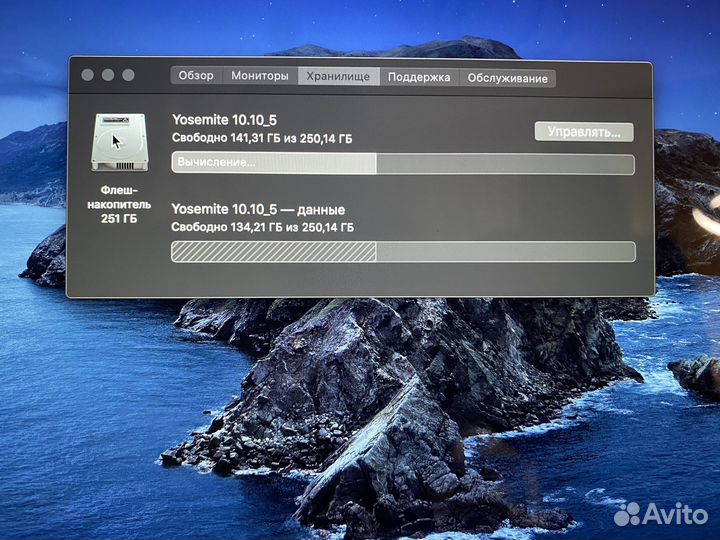Screen dimensions: 720x540
Task: Click the Yosemite 10.10_5 storage bar showing Вычисление…
Action: [x=403, y=163]
